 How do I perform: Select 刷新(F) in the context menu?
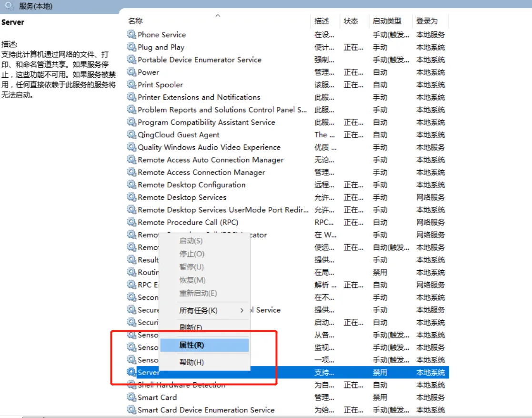click(191, 327)
